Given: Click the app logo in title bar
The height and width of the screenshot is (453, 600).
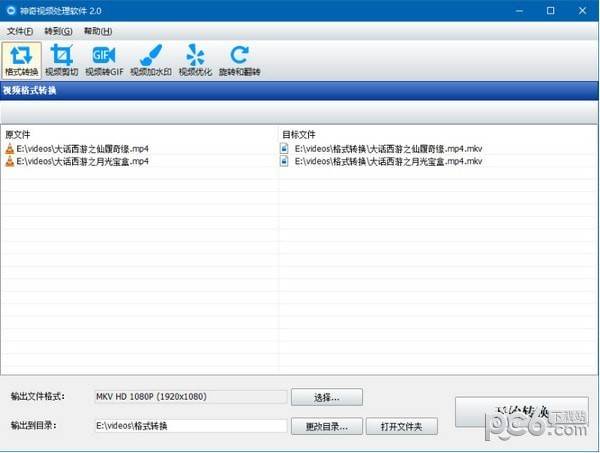Looking at the screenshot, I should click(x=10, y=10).
